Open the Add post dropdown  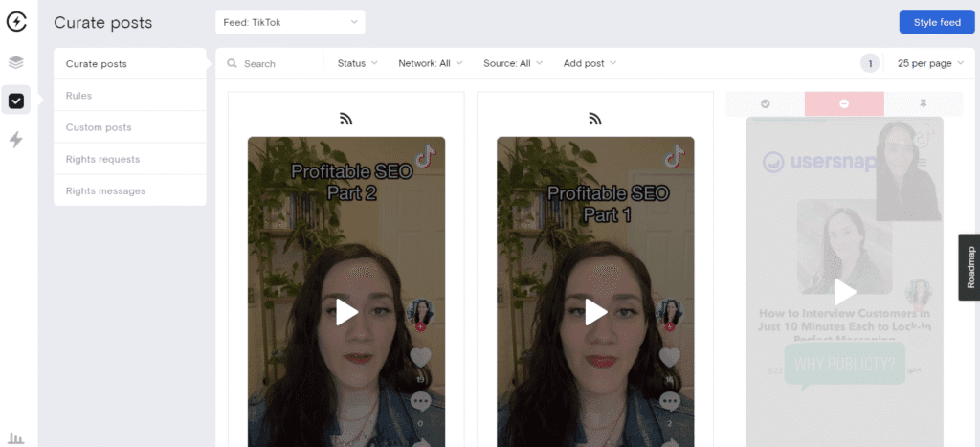coord(590,63)
